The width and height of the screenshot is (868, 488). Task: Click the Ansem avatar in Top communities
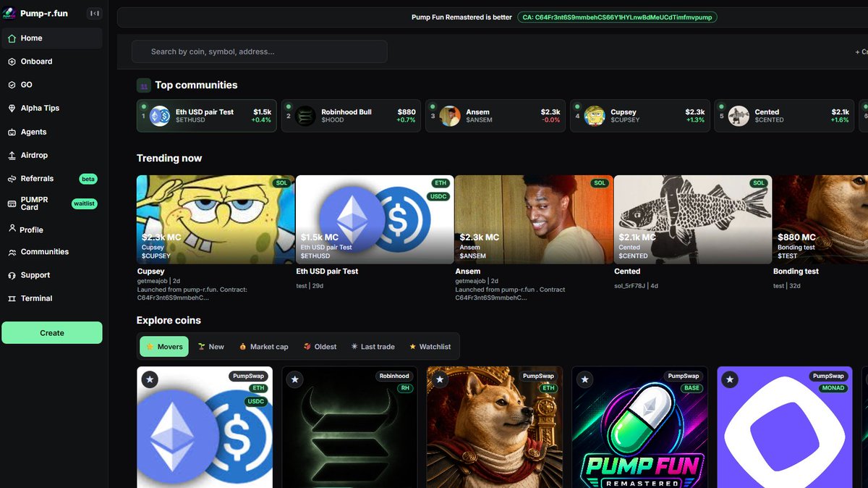pos(450,116)
